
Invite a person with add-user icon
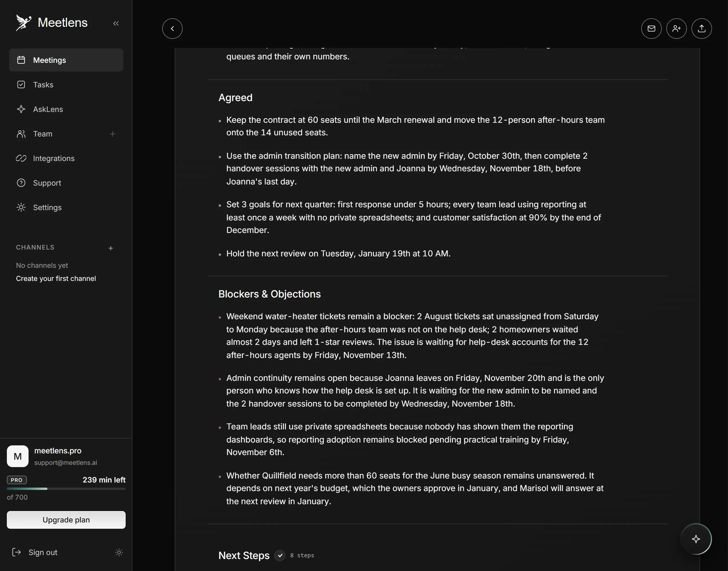(676, 29)
